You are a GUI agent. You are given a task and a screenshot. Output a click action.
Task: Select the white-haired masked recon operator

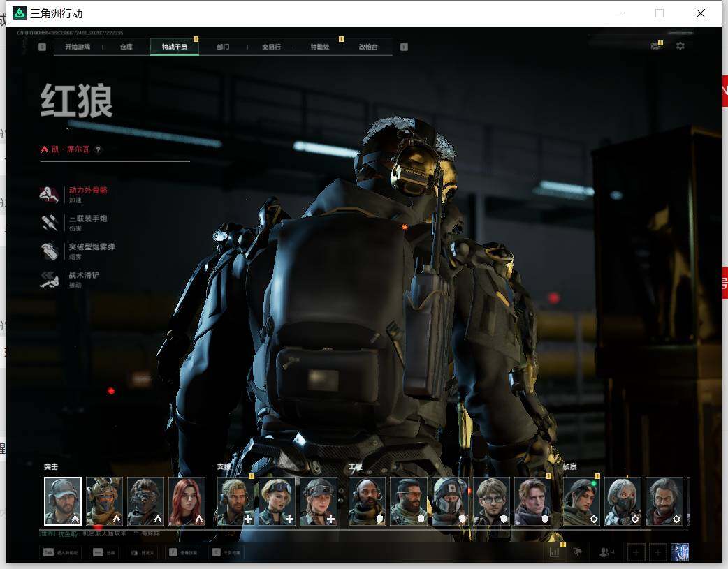623,501
